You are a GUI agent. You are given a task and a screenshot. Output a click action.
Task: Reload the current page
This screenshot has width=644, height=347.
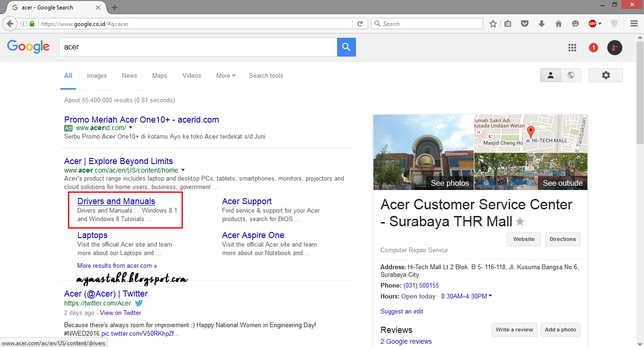pyautogui.click(x=360, y=24)
